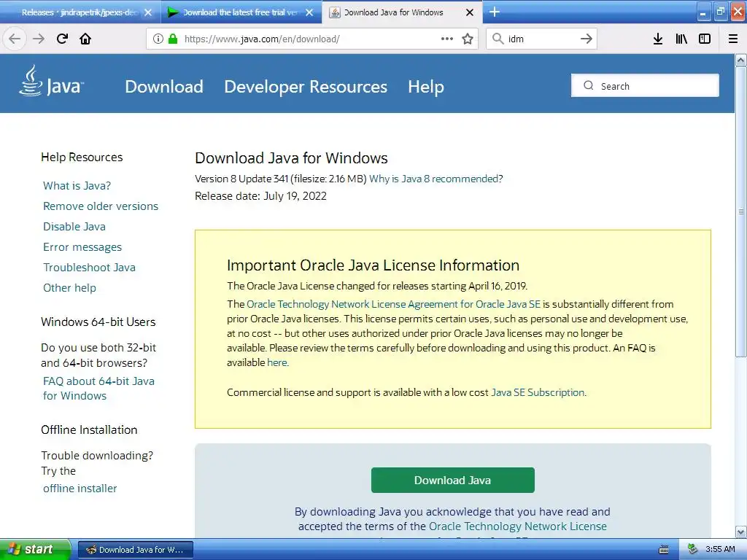Reload the current page
The width and height of the screenshot is (747, 560).
pos(62,39)
